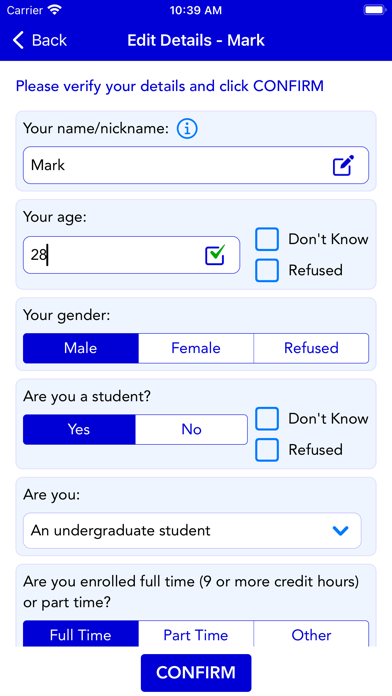Tap the edit pencil icon in name field

click(344, 165)
